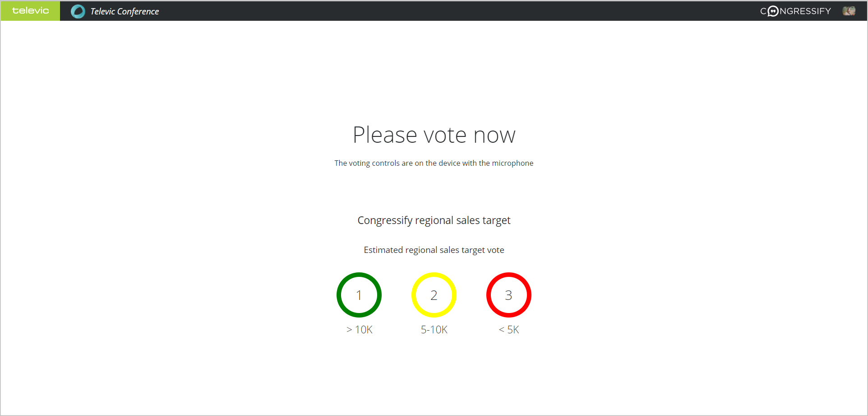Click the green televic logo

click(x=30, y=11)
